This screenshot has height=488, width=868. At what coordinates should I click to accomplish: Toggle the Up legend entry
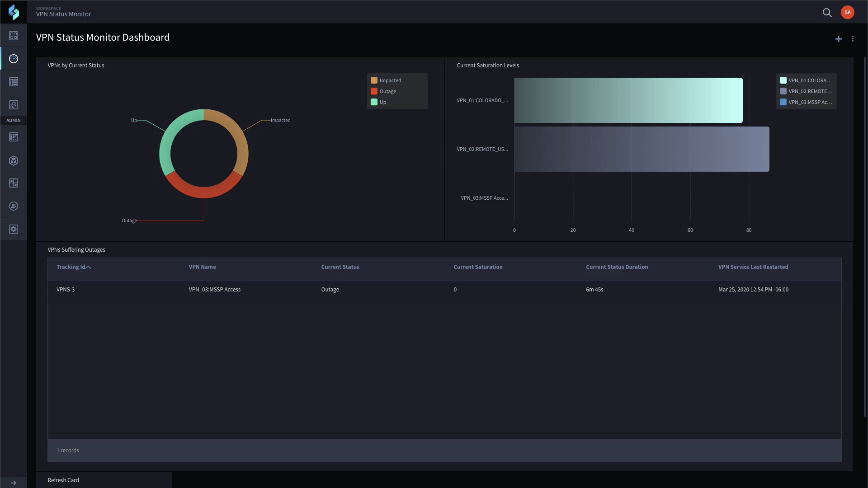point(378,102)
